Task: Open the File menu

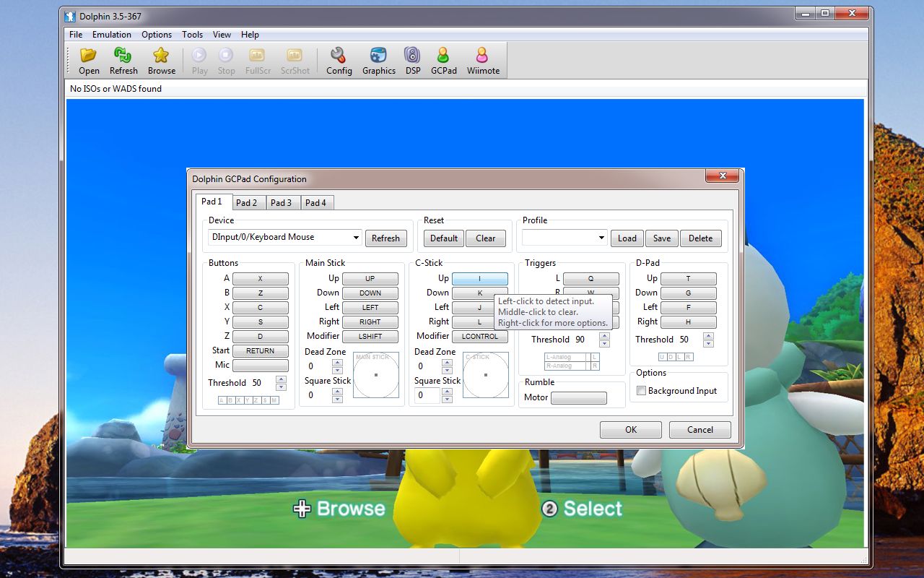Action: pyautogui.click(x=76, y=34)
